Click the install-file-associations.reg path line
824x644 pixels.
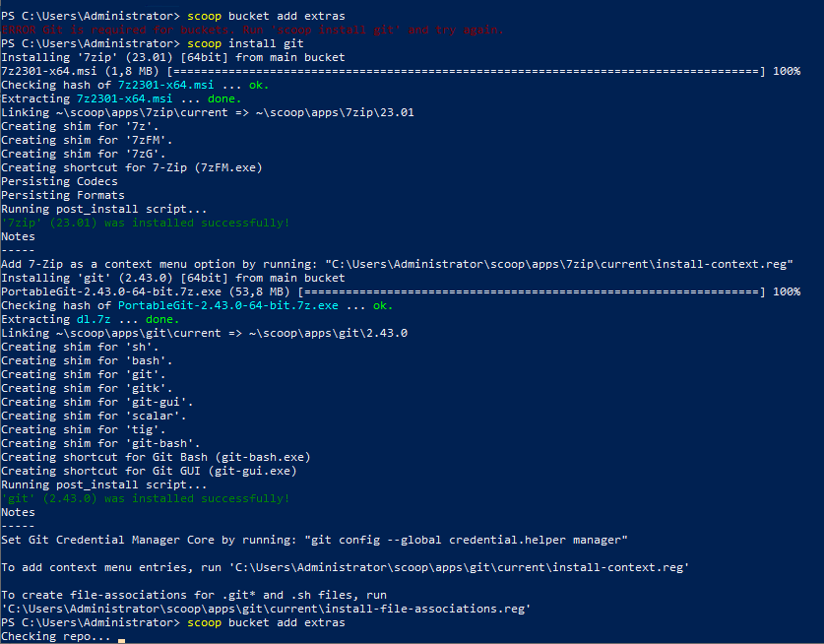pos(266,609)
